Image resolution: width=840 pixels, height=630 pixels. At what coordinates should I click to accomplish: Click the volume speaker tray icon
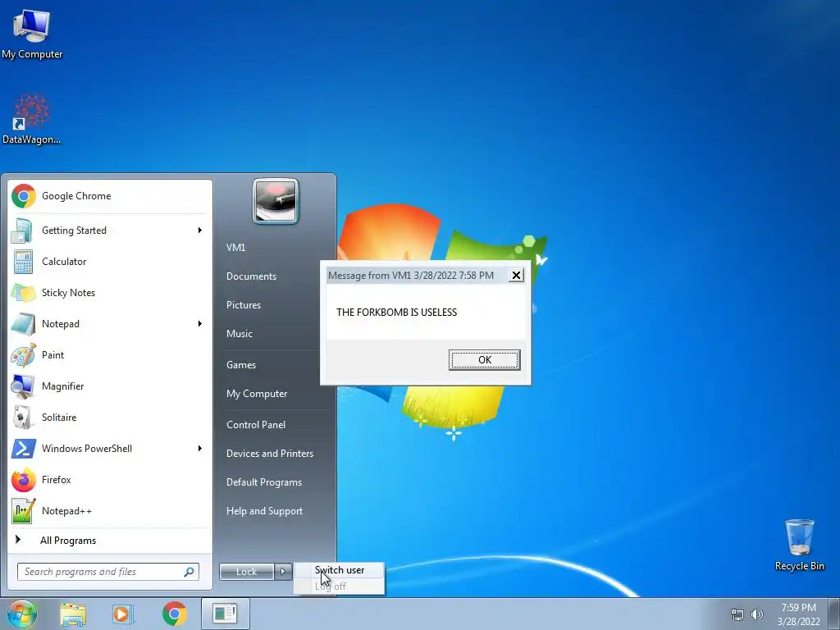pyautogui.click(x=756, y=614)
